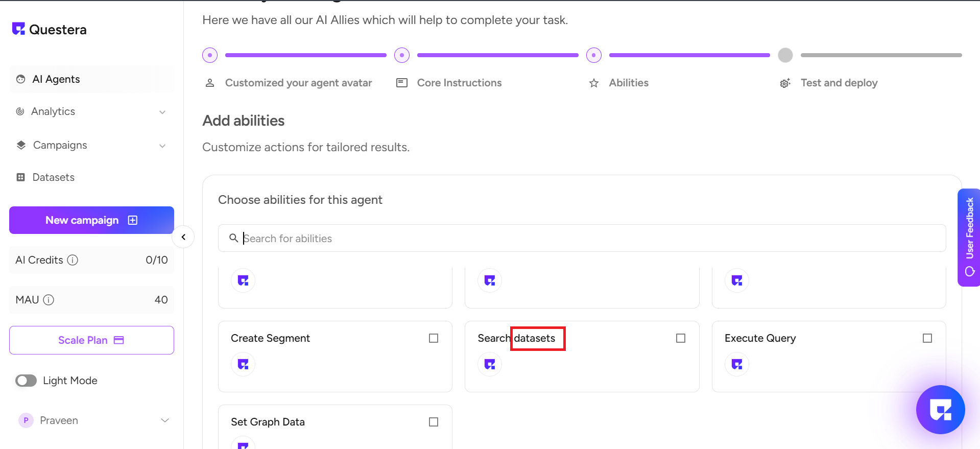The image size is (980, 449).
Task: Click the MAU info icon
Action: pos(49,300)
